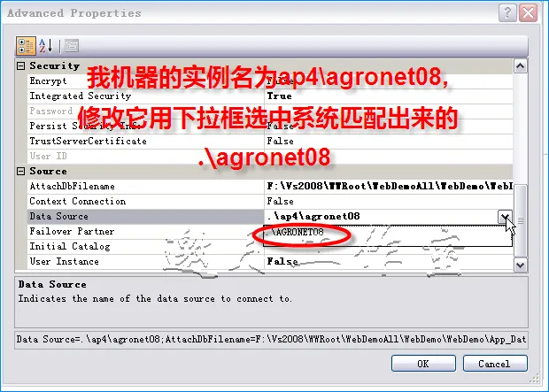Click the Property Pages toolbar icon
Screen dimensions: 549x392
(x=72, y=46)
